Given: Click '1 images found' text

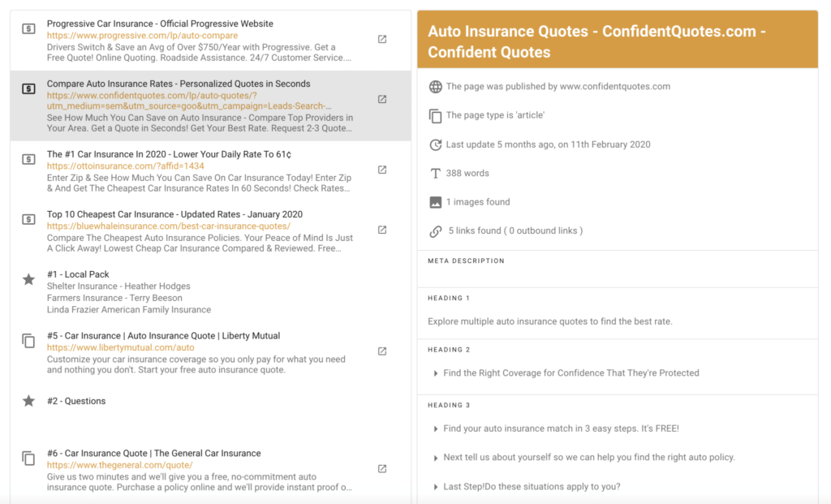Looking at the screenshot, I should [478, 202].
